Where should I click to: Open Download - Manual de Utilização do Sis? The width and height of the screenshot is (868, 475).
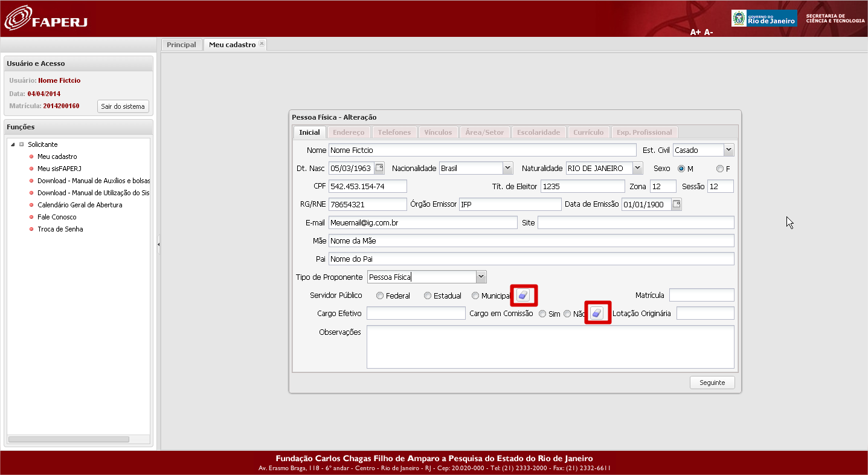[x=93, y=193]
